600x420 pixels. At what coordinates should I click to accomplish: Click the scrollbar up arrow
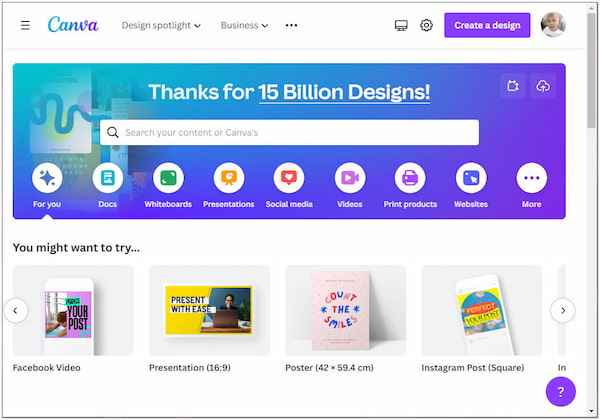(592, 8)
